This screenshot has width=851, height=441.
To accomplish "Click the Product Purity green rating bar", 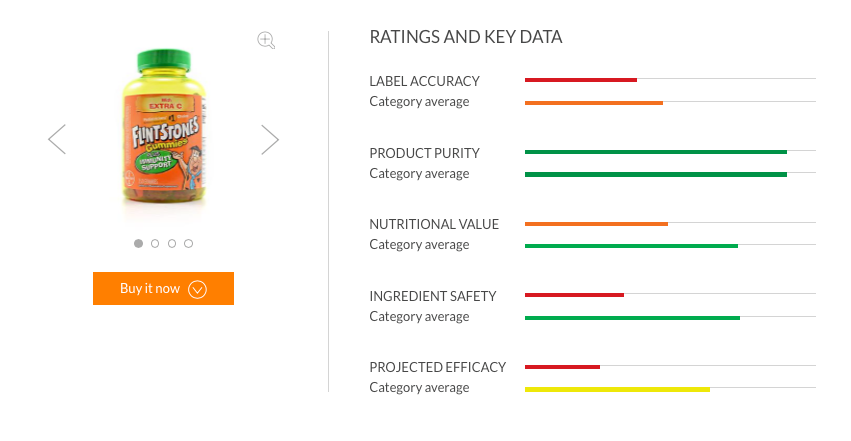I will [656, 152].
